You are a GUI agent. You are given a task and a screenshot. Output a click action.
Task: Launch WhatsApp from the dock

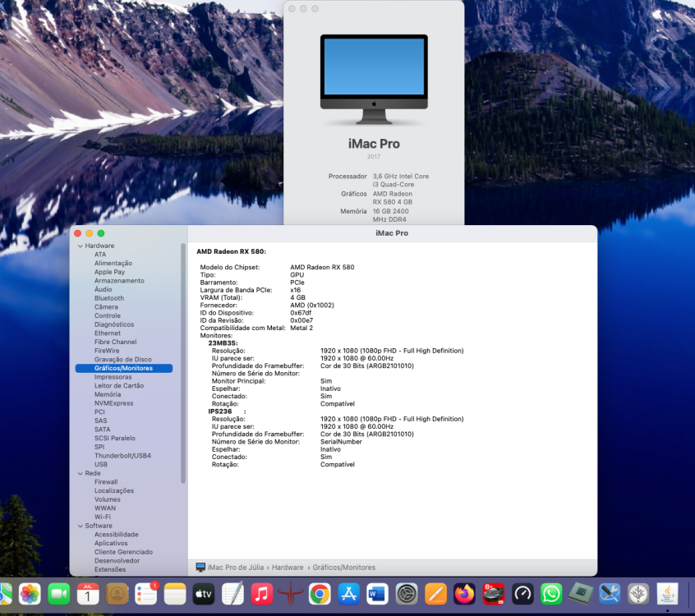point(551,594)
